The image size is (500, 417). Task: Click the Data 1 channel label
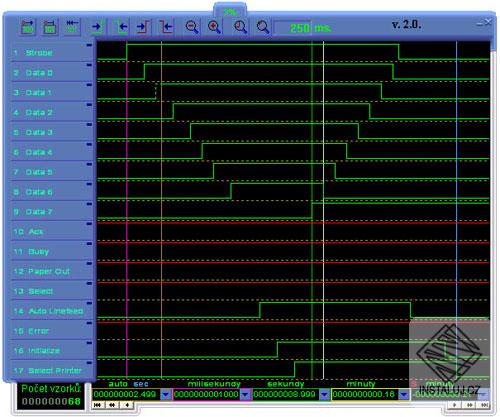[x=39, y=92]
